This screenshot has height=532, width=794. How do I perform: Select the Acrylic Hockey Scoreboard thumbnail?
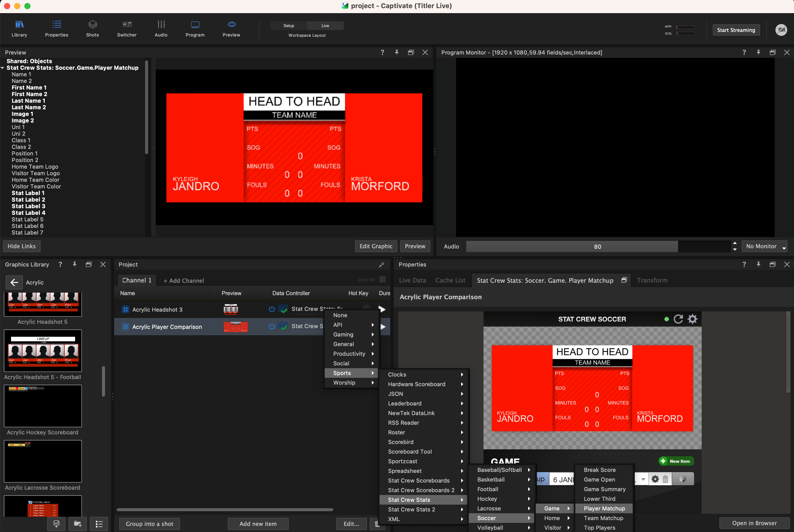coord(43,406)
